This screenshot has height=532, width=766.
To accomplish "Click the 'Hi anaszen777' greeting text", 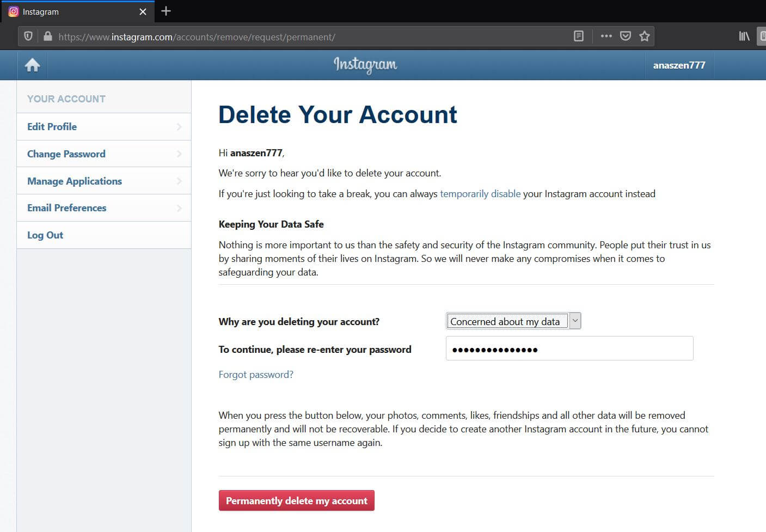I will tap(252, 153).
